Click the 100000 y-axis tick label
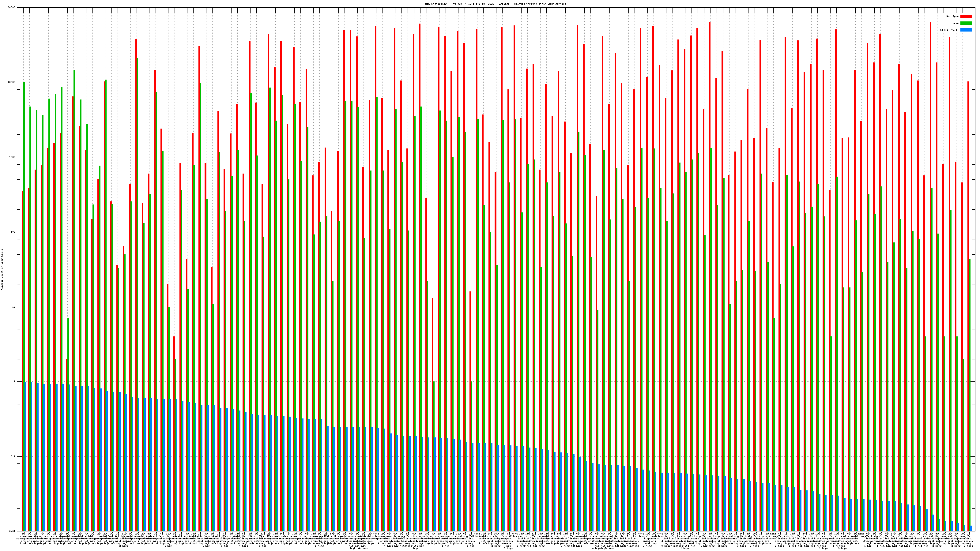 (x=11, y=8)
